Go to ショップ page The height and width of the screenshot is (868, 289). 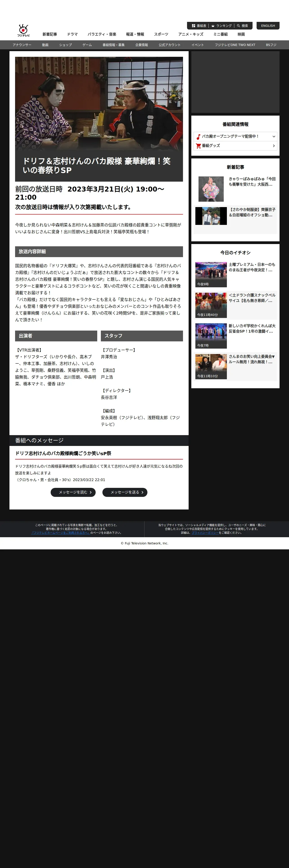(65, 45)
